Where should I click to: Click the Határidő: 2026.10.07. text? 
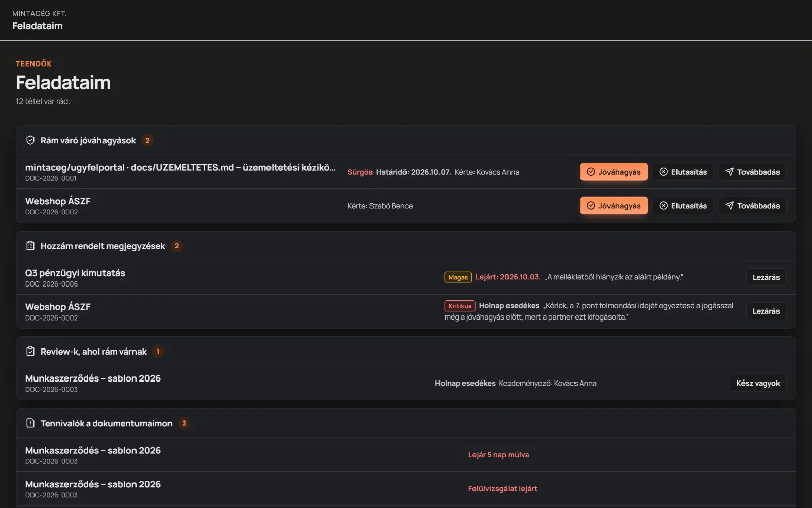point(414,172)
